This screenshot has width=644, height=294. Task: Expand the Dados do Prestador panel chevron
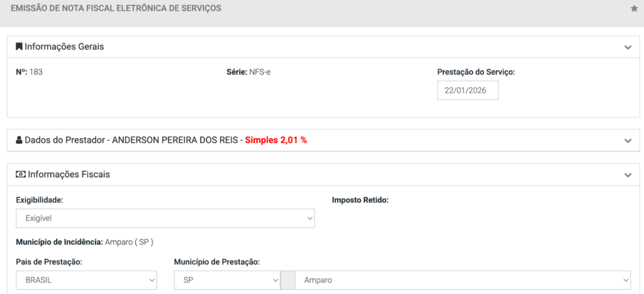tap(628, 141)
